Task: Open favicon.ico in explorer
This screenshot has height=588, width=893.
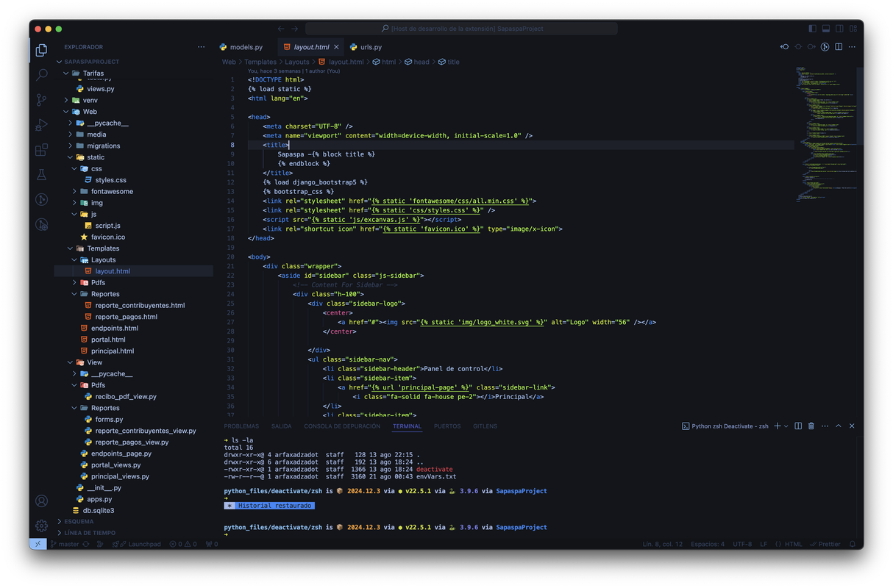Action: (107, 237)
